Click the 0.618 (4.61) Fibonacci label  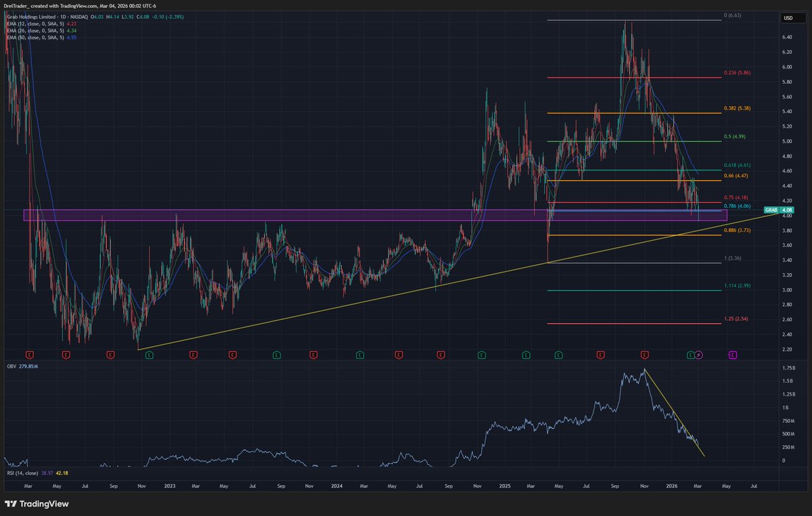738,165
